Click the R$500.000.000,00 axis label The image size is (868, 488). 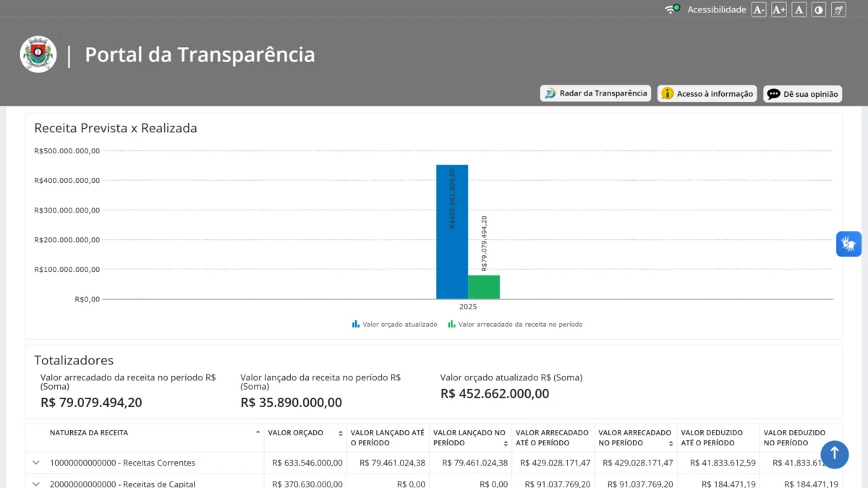(67, 150)
